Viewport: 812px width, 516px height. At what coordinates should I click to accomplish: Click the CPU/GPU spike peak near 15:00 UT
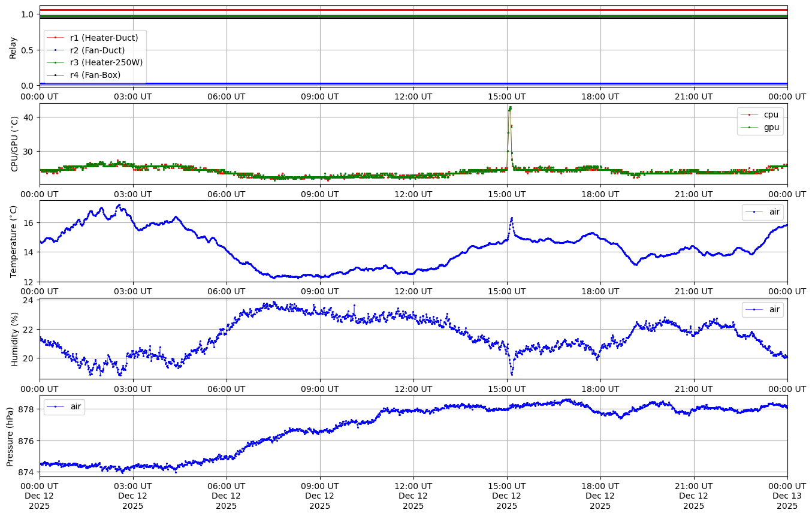coord(510,108)
